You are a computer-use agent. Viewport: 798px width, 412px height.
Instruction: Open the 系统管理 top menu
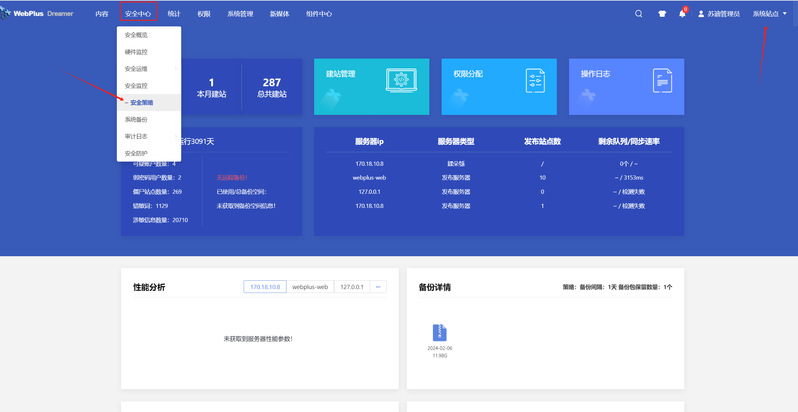click(x=240, y=14)
